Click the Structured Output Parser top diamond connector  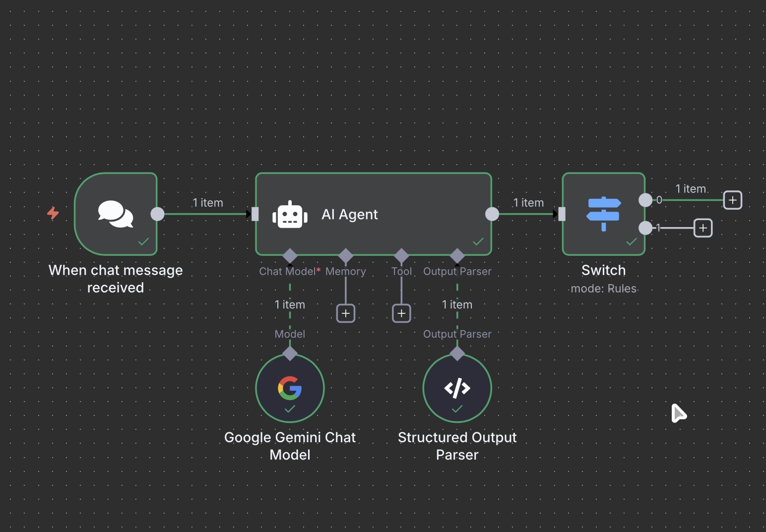point(457,354)
